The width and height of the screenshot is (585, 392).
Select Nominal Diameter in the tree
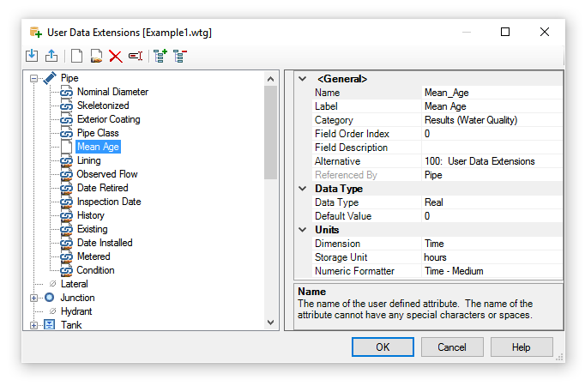(x=112, y=92)
